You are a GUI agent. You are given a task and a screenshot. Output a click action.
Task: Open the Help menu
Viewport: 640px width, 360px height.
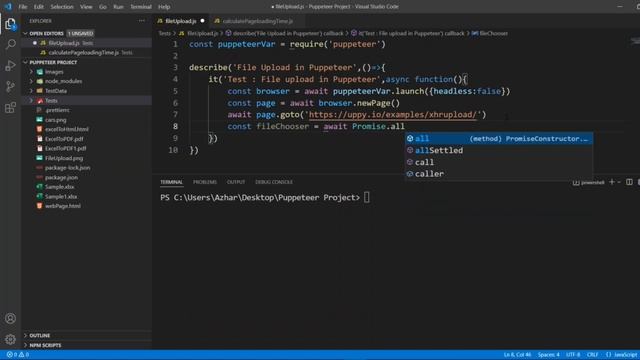click(x=164, y=7)
